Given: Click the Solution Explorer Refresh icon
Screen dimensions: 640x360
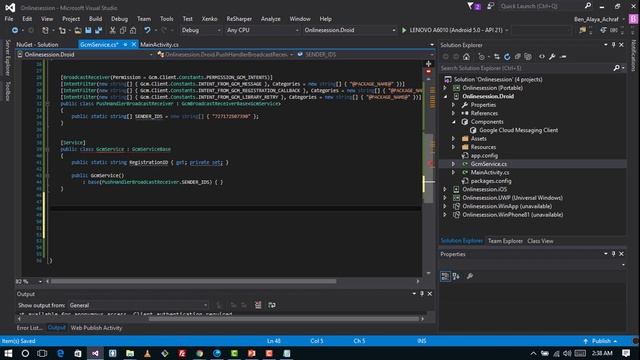Looking at the screenshot, I should click(507, 57).
